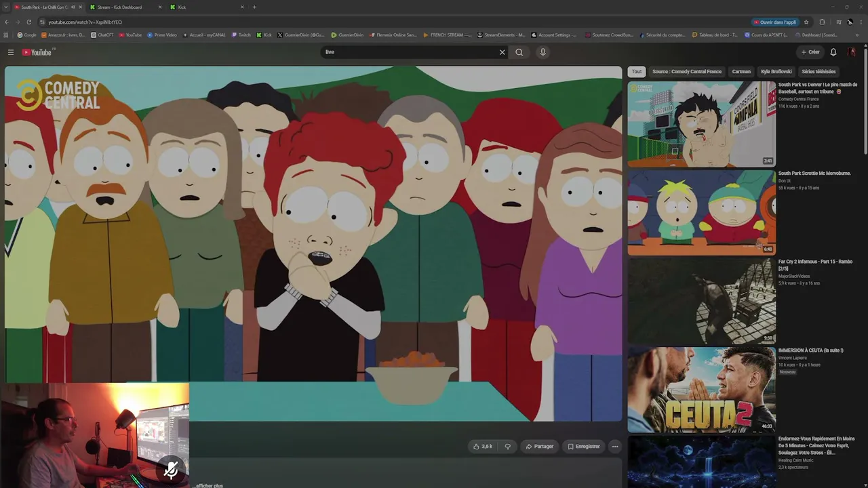Like the video (3,6 k)
The height and width of the screenshot is (488, 868).
point(483,447)
